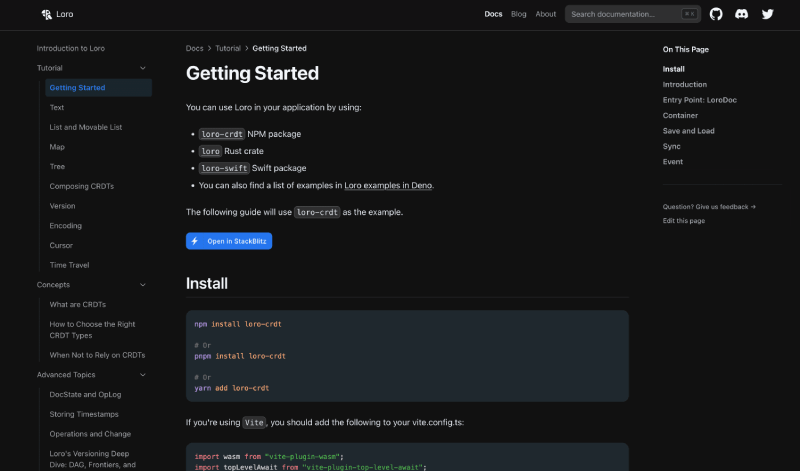Click the npm install loro-crdt code line

238,324
